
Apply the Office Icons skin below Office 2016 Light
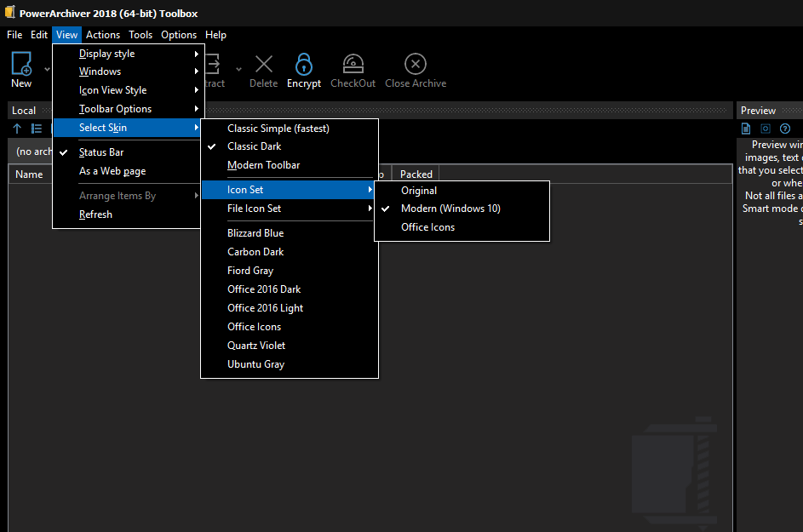[290, 327]
